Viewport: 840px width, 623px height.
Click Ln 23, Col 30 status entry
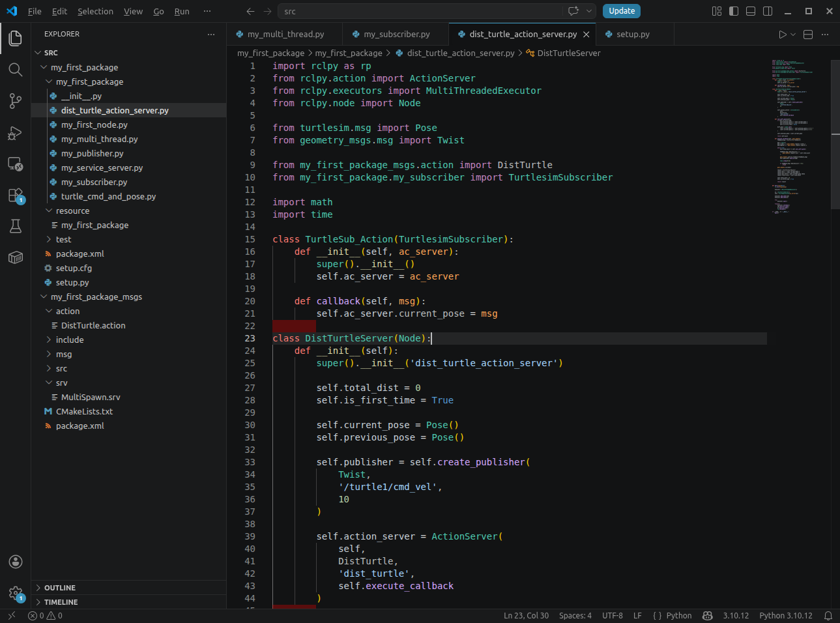(526, 615)
